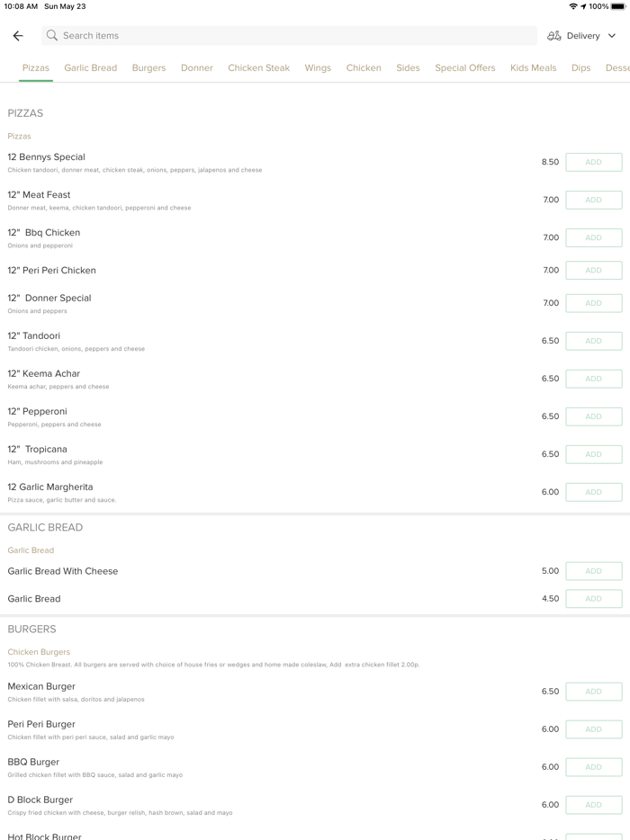The width and height of the screenshot is (630, 840).
Task: Add the Mexican Burger
Action: point(593,692)
